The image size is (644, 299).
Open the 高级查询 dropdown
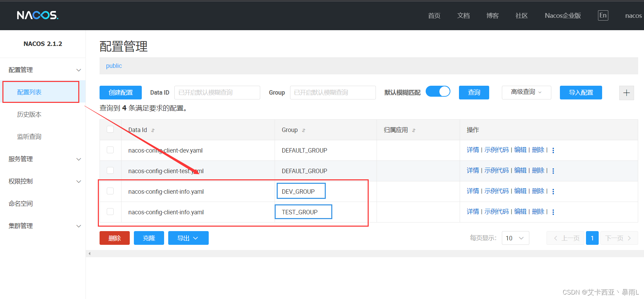[x=526, y=92]
